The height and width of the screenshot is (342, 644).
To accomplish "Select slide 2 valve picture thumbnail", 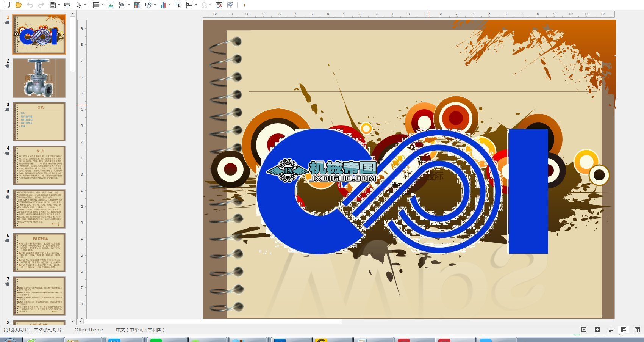I will tap(39, 78).
